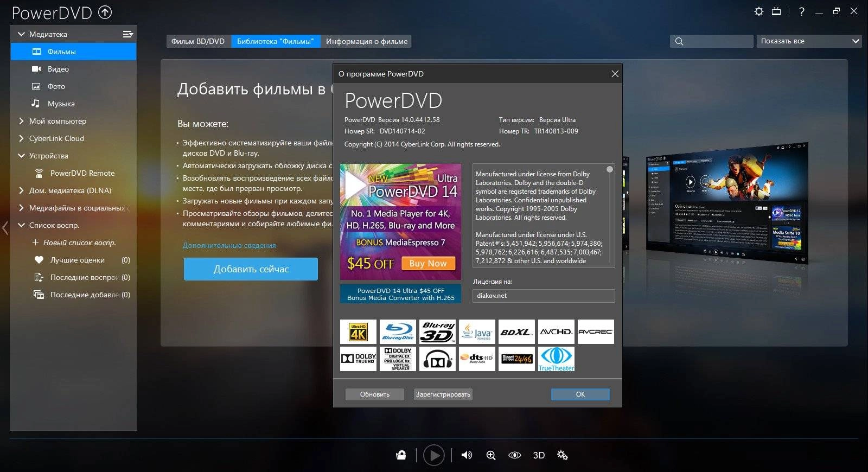Mute audio with speaker icon

tap(466, 455)
